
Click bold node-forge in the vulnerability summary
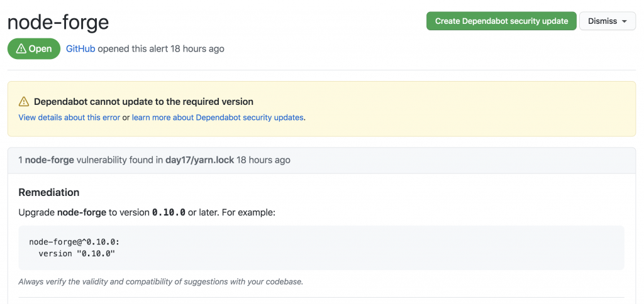point(49,160)
